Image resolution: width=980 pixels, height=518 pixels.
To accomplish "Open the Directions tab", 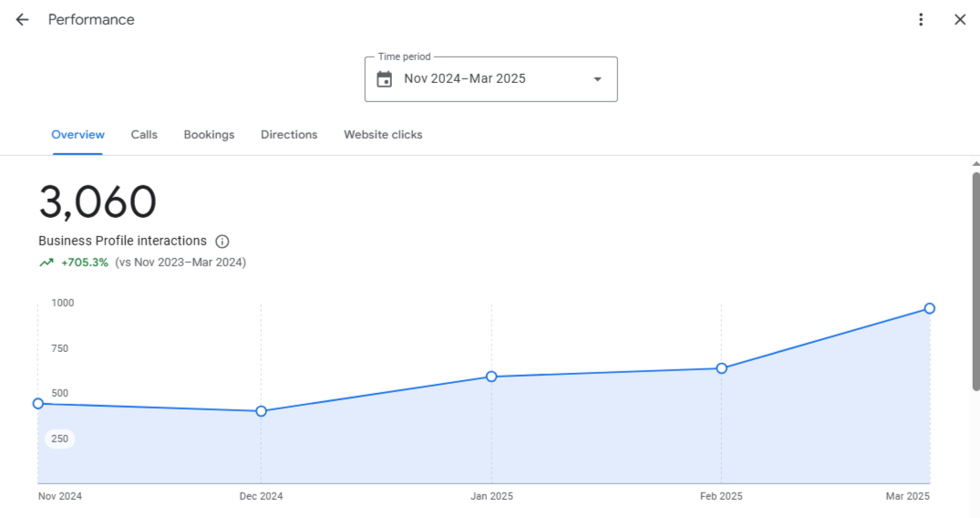I will [x=289, y=134].
